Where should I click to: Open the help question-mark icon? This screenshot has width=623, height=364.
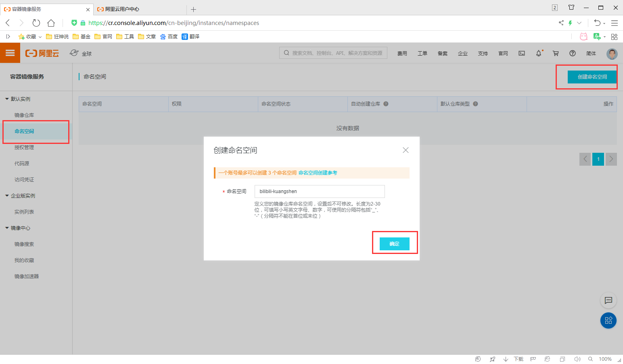[572, 53]
